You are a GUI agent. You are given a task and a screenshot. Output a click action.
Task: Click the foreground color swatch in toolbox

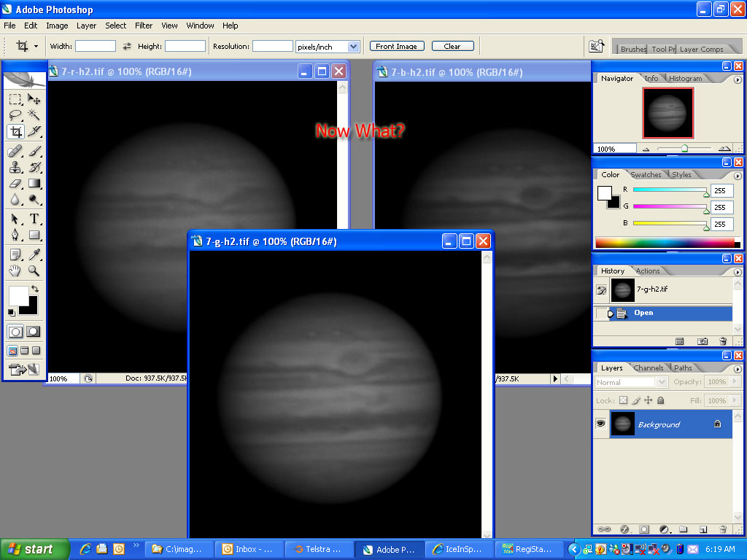pos(18,296)
